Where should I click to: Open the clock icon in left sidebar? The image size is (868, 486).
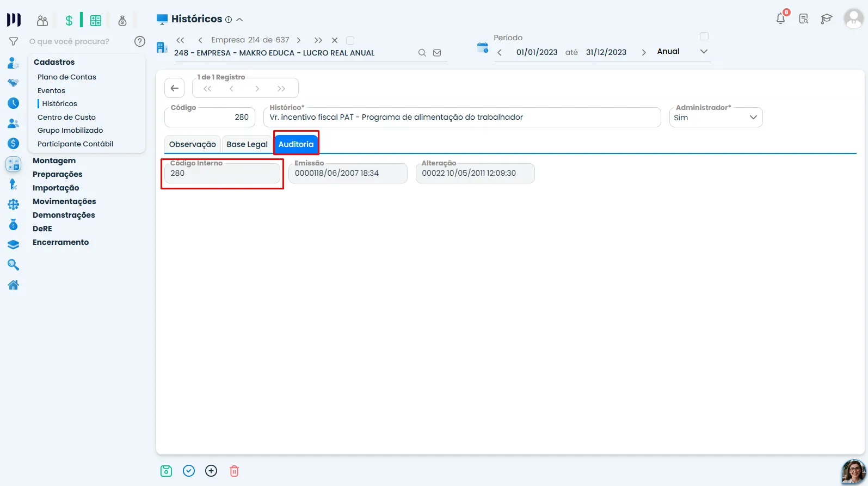tap(14, 103)
